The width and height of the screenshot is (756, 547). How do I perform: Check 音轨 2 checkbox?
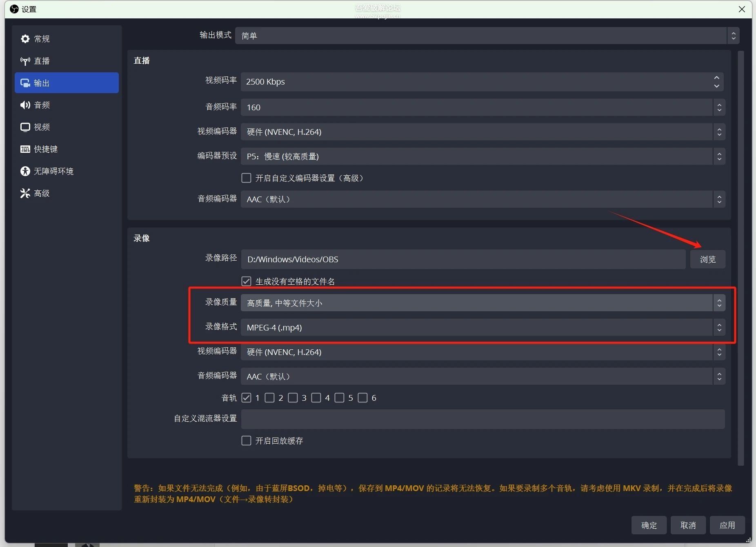[x=270, y=397]
